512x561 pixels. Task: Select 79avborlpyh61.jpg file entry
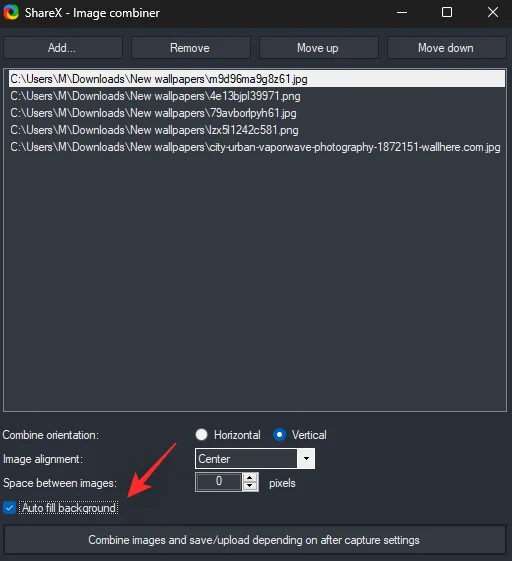[257, 113]
